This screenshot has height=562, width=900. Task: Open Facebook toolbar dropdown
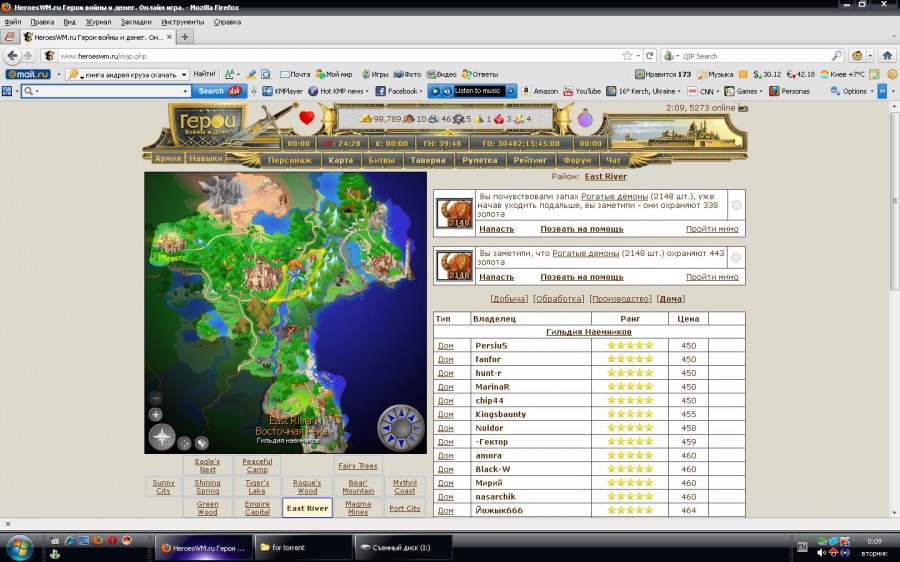(421, 91)
